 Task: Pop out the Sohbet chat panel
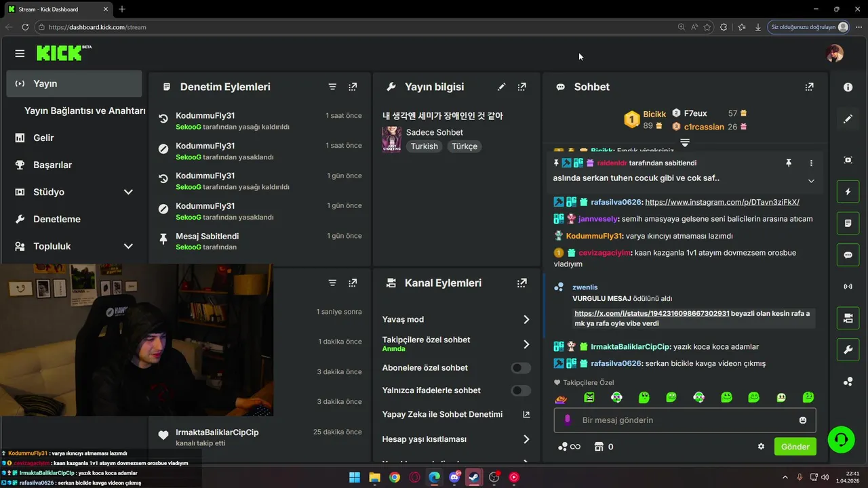click(x=809, y=87)
